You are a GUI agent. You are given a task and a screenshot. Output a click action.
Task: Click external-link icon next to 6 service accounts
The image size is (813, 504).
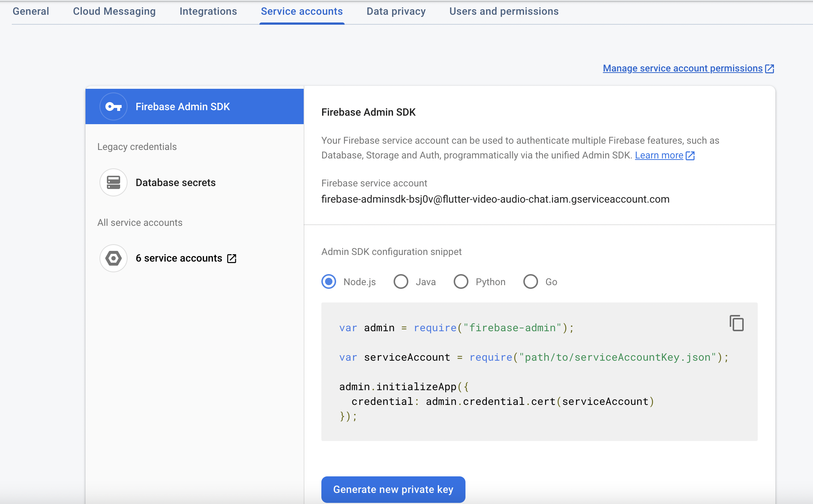(x=232, y=259)
